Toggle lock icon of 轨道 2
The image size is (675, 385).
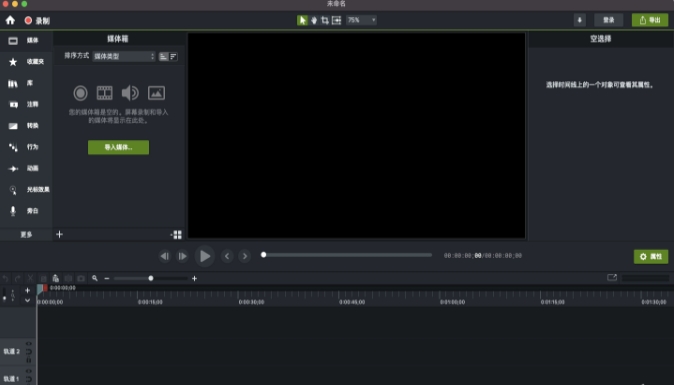click(x=29, y=360)
